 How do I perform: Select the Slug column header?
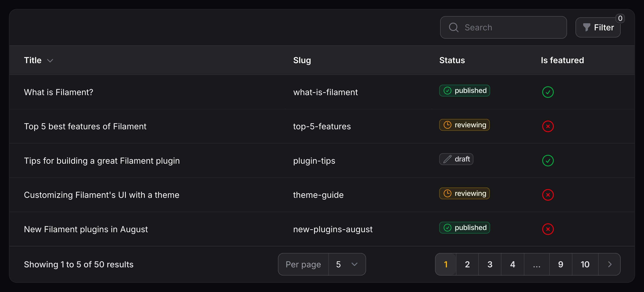pos(302,60)
